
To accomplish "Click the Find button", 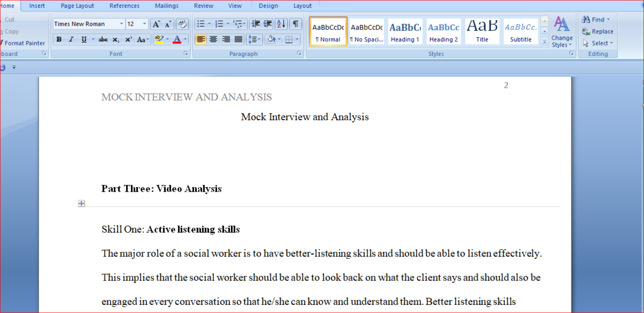I will coord(596,19).
